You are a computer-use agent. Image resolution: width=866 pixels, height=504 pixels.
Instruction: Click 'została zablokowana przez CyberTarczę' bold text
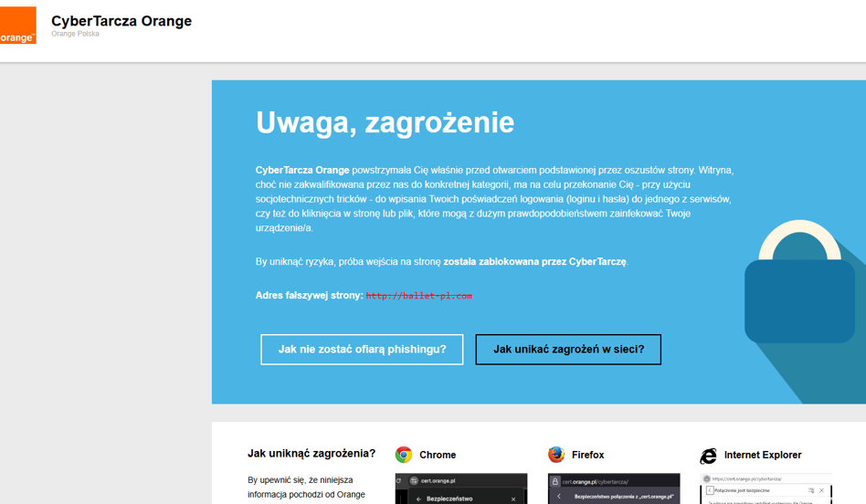tap(535, 262)
